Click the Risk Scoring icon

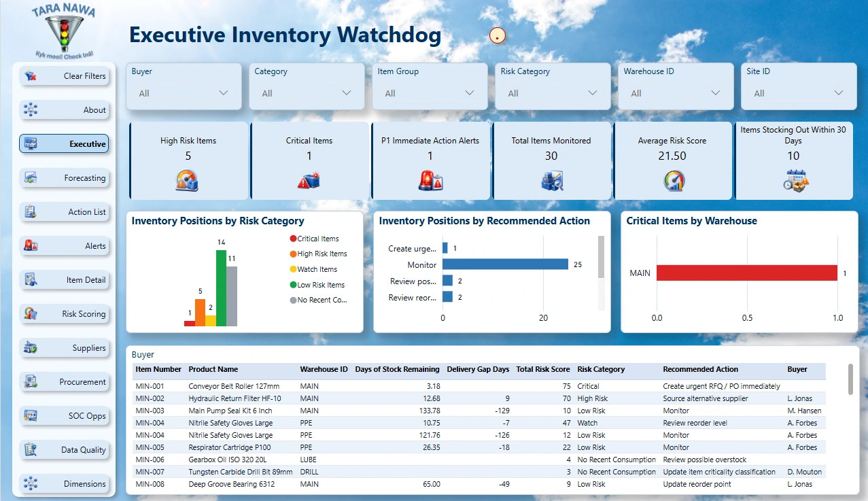[31, 314]
